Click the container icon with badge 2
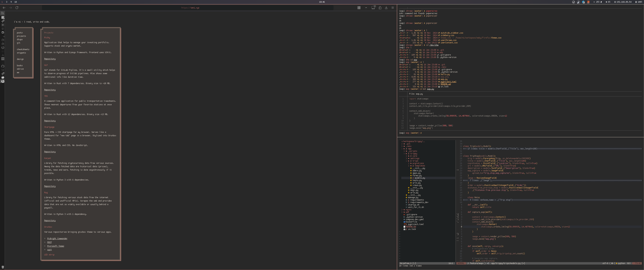The width and height of the screenshot is (644, 270). pos(373,8)
